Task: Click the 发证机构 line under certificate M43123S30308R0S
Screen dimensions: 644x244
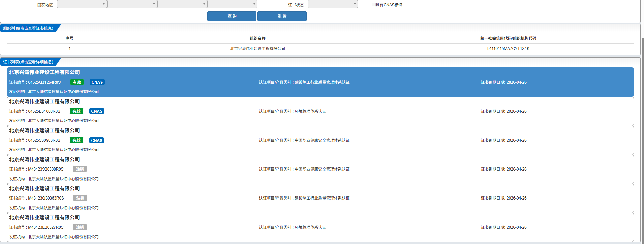Action: 54,179
